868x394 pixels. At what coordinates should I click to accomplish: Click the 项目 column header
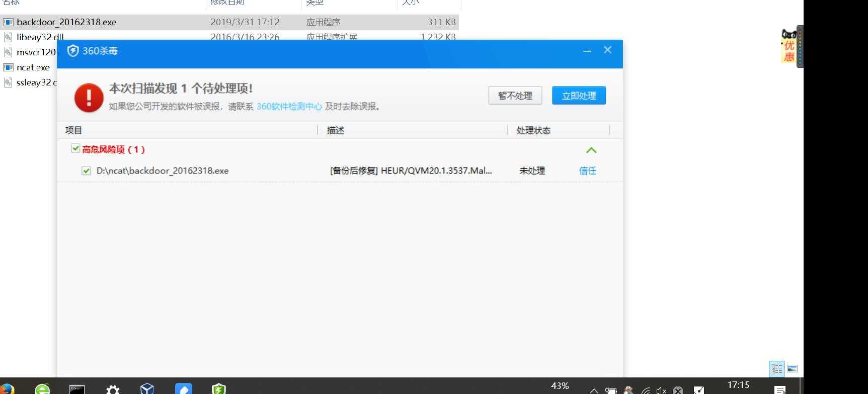point(73,130)
